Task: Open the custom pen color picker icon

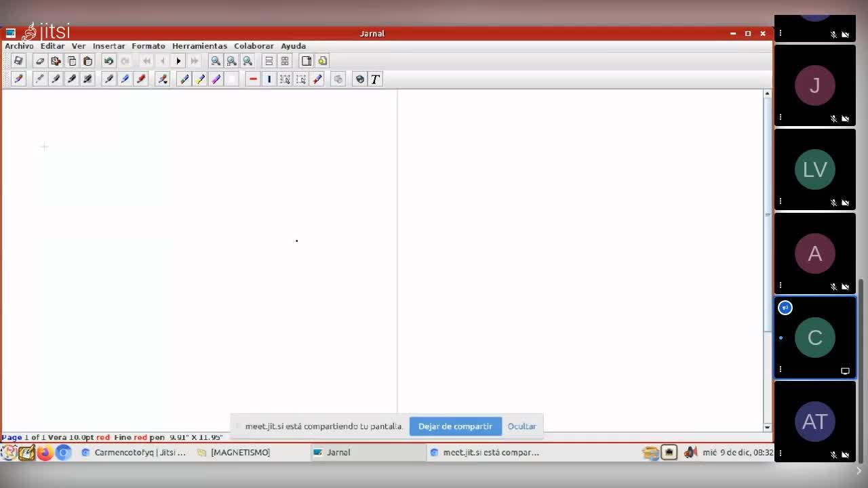Action: [x=163, y=79]
